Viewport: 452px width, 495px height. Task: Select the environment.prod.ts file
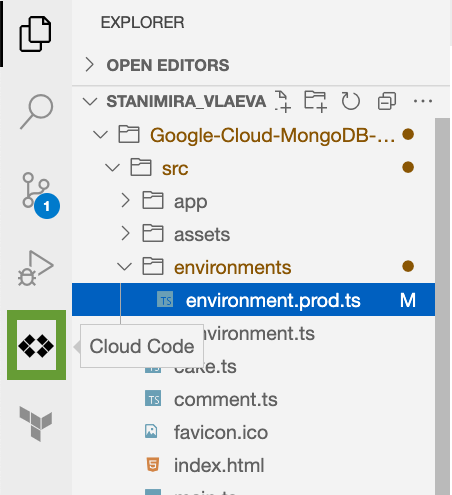point(253,299)
